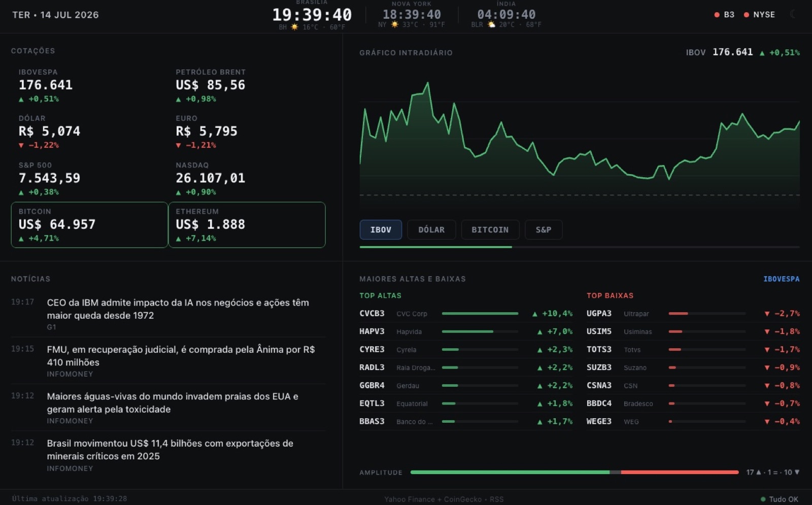Click the Nova York sun weather icon

pyautogui.click(x=394, y=24)
